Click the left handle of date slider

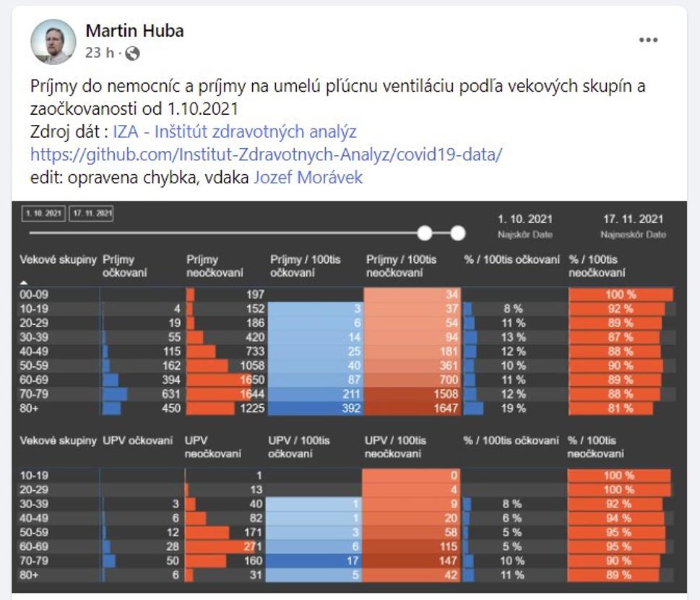click(425, 233)
